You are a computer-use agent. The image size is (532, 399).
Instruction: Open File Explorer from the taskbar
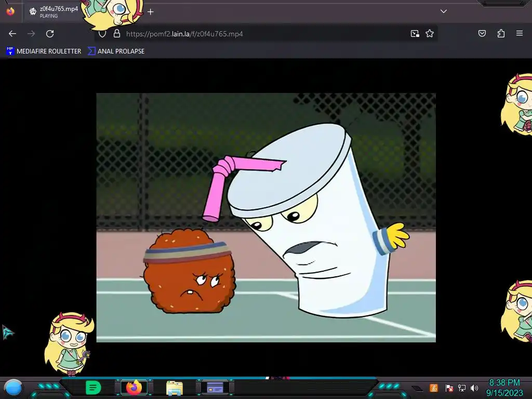click(175, 388)
